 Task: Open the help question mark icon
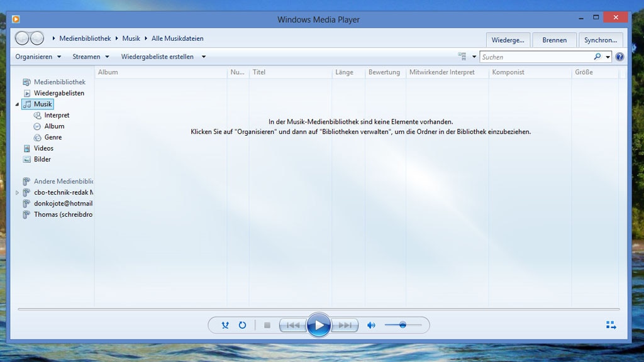coord(619,57)
